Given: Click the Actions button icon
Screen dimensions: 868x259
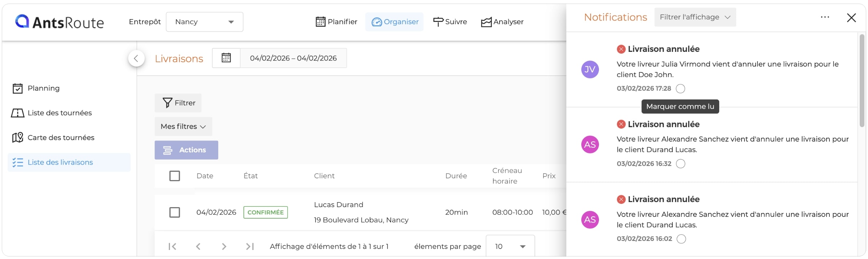Looking at the screenshot, I should click(x=167, y=150).
